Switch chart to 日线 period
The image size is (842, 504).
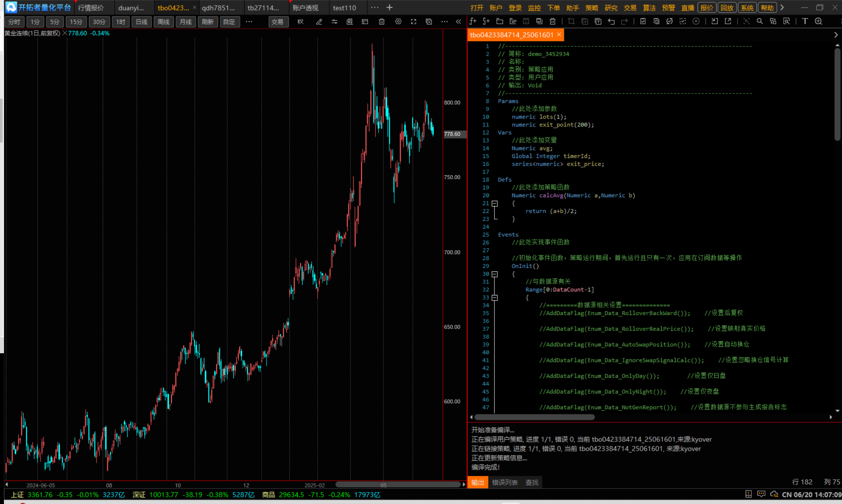pyautogui.click(x=141, y=22)
